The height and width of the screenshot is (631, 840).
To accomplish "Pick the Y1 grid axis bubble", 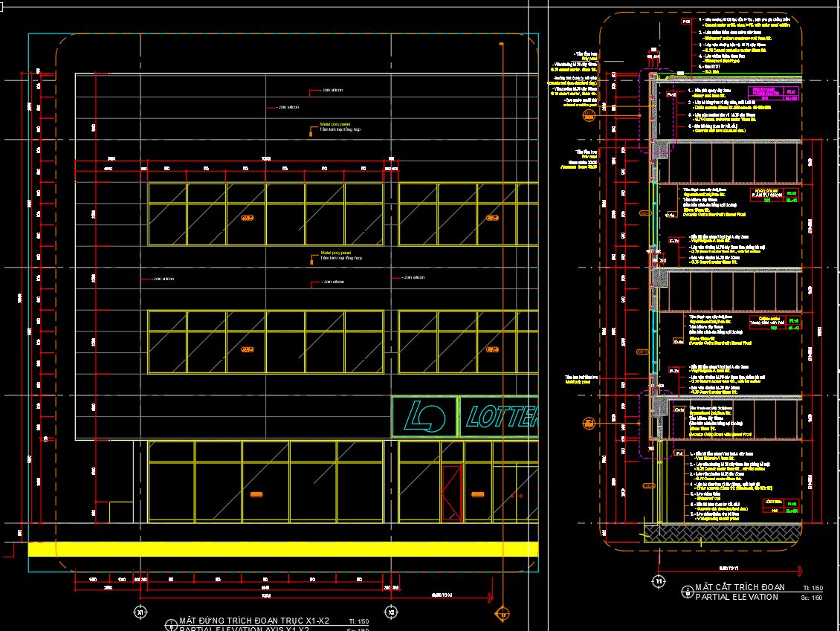I will (658, 580).
